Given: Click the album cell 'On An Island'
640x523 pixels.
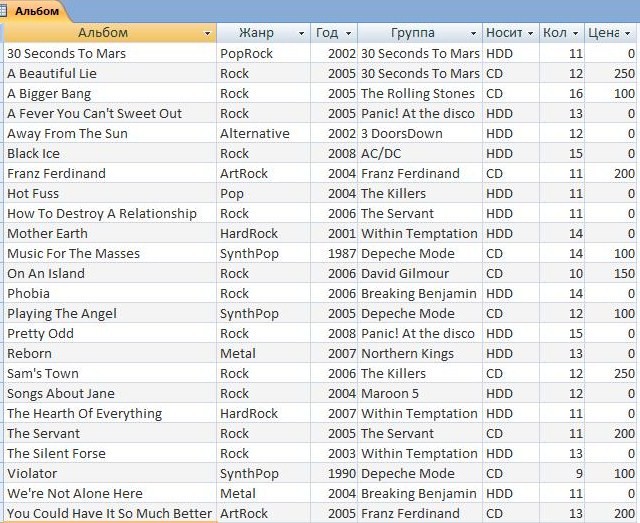Looking at the screenshot, I should (110, 274).
